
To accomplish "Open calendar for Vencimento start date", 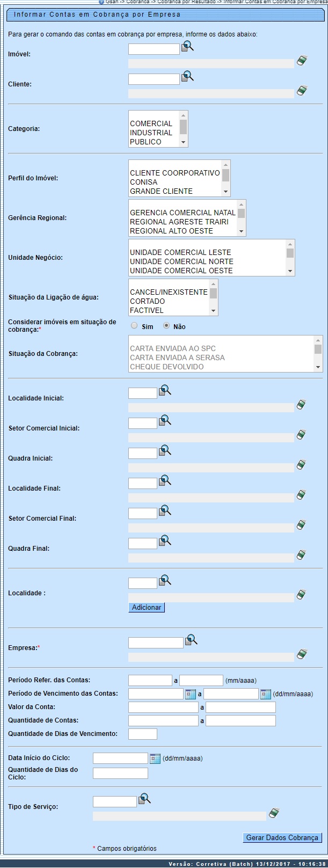I will (191, 694).
